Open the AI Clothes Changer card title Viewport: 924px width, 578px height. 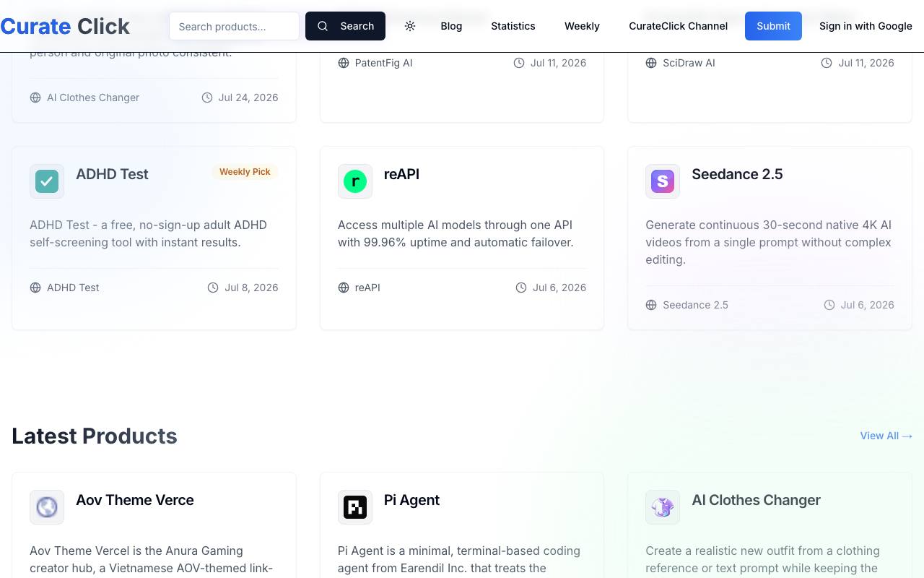[x=756, y=500]
